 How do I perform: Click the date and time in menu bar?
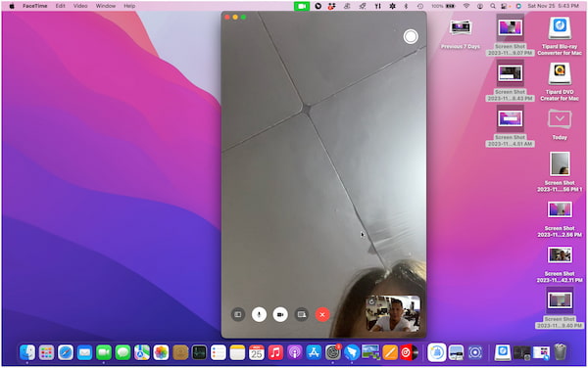click(553, 6)
